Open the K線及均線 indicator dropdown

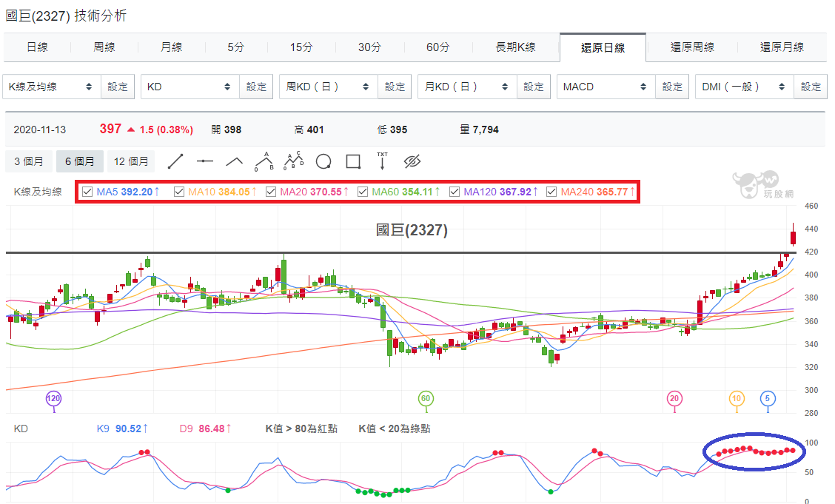pos(52,87)
